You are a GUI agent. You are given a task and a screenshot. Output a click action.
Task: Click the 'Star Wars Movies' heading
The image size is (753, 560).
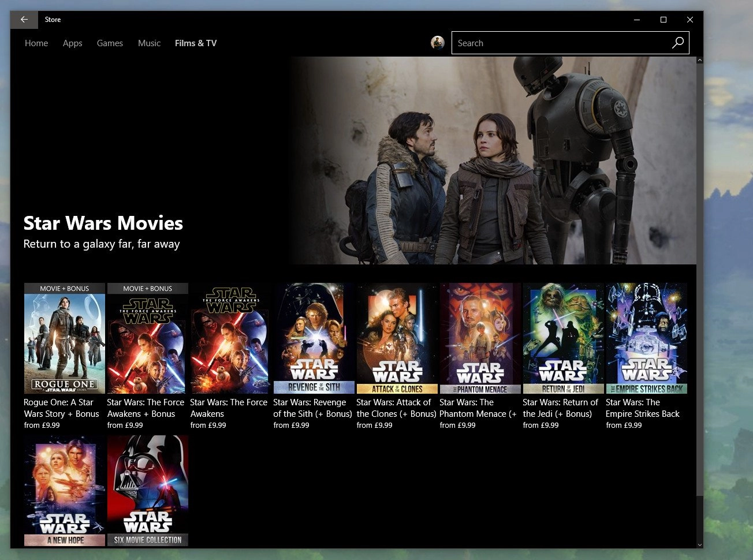coord(103,223)
